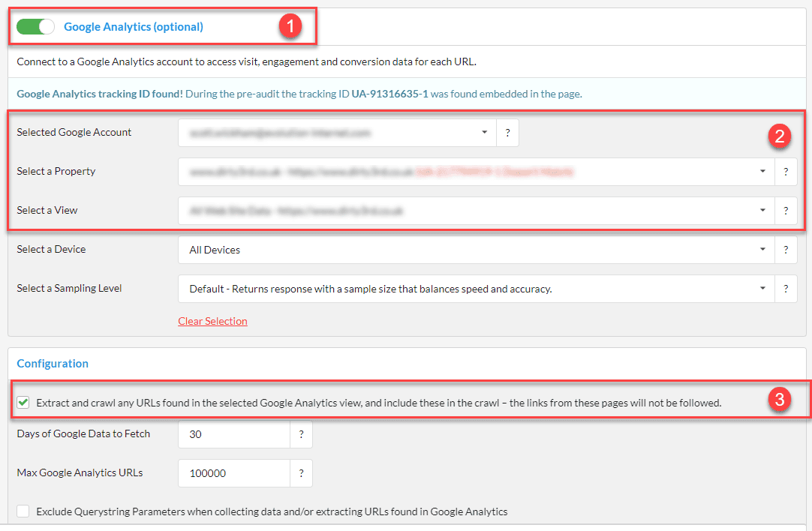Open the Selected Google Account dropdown
The height and width of the screenshot is (531, 812).
tap(337, 133)
